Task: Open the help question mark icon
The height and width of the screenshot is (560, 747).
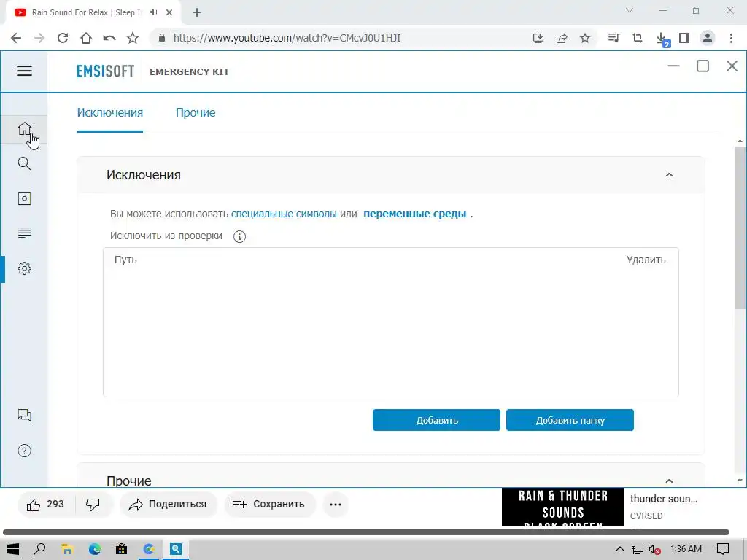Action: (x=24, y=451)
